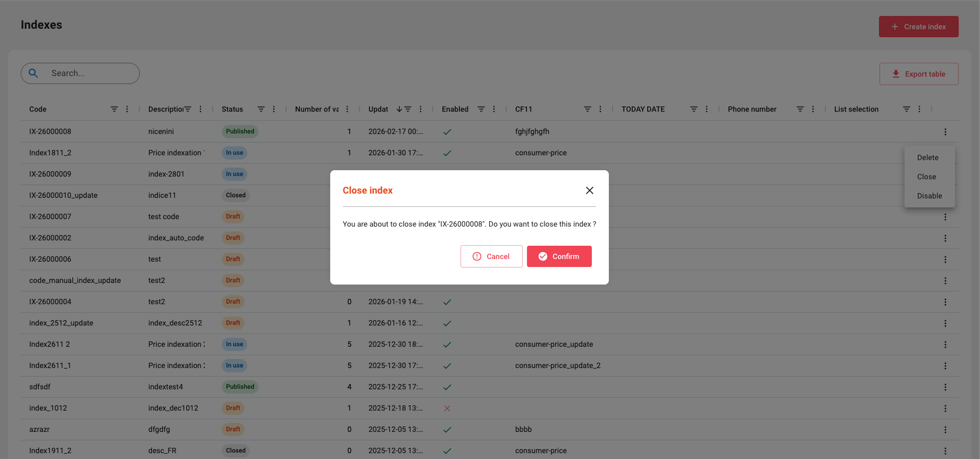Toggle Updated column sort arrow
980x459 pixels.
pos(399,109)
